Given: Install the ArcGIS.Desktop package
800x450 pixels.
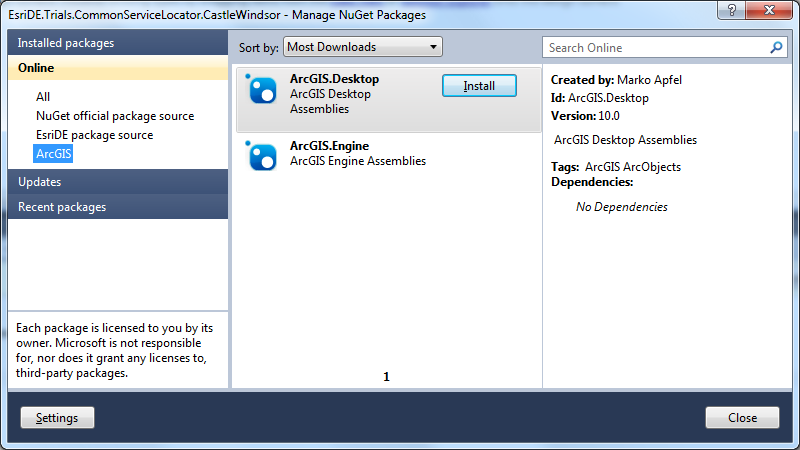Looking at the screenshot, I should (x=479, y=86).
